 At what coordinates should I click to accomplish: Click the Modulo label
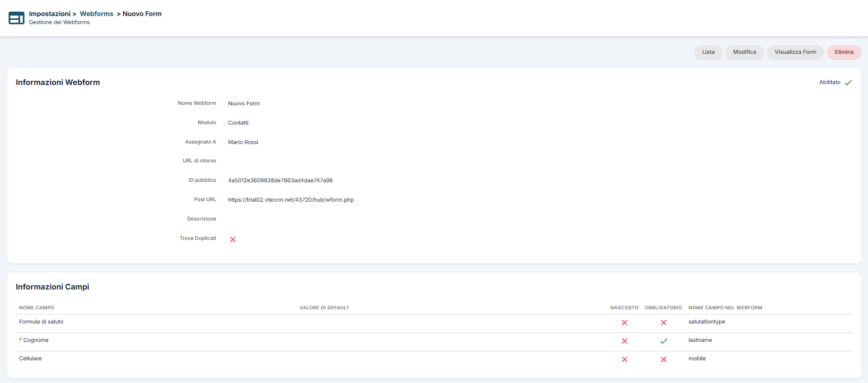[207, 122]
